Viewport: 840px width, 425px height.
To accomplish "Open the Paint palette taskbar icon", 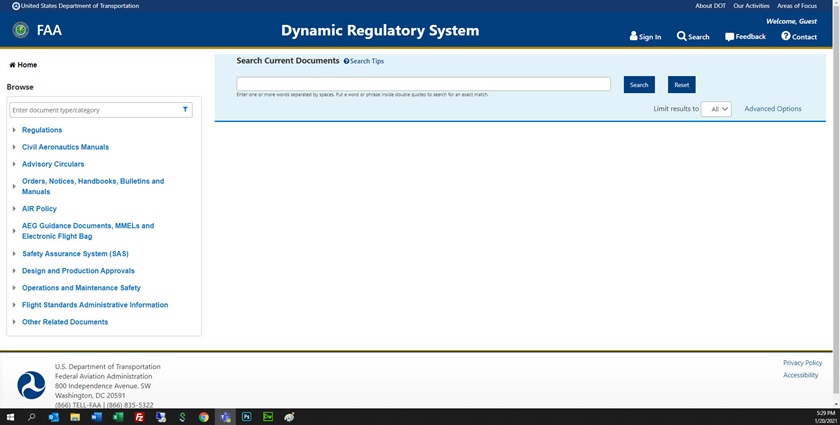I will click(x=289, y=417).
